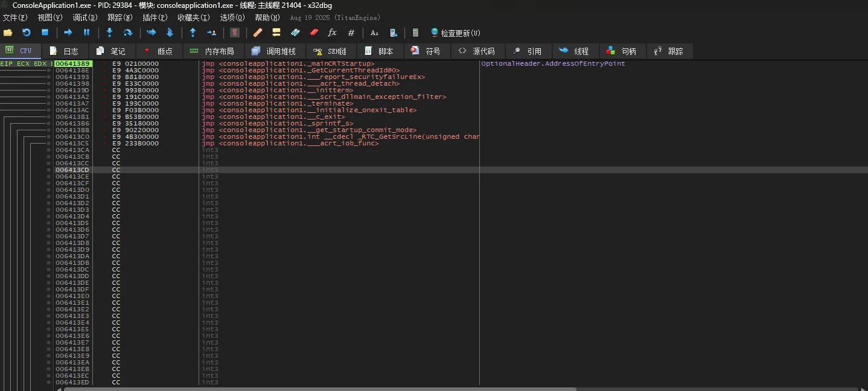Switch to the 笔记 notes tab

[x=112, y=51]
